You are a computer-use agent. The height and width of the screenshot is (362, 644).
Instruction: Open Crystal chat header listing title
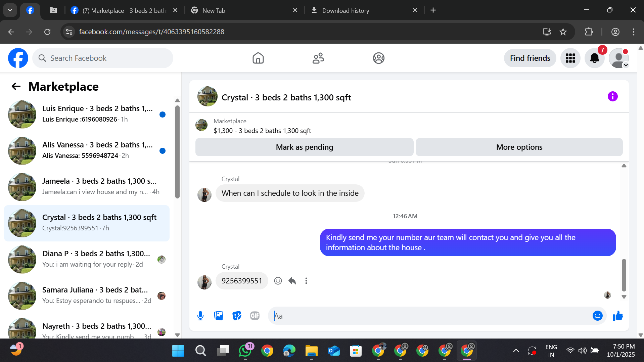[x=286, y=97]
